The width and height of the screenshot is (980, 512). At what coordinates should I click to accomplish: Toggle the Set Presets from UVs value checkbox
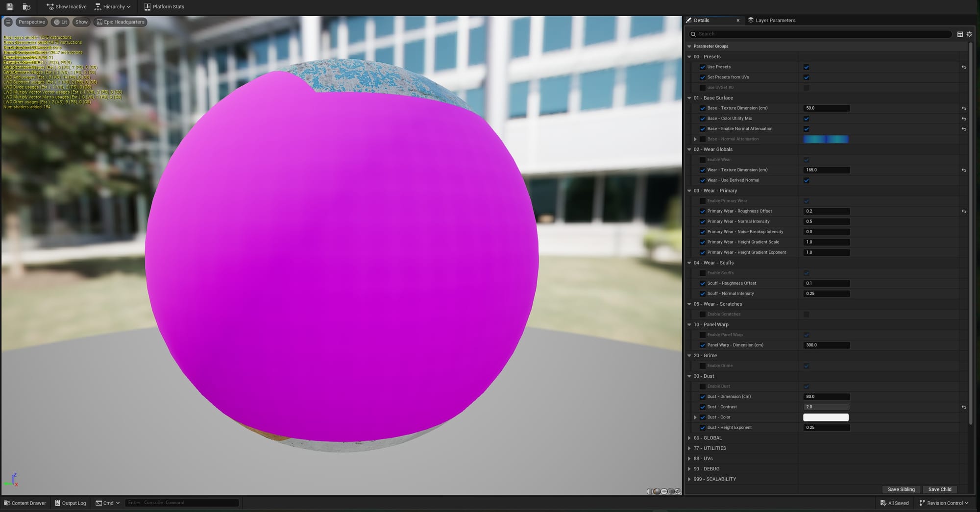pos(807,77)
